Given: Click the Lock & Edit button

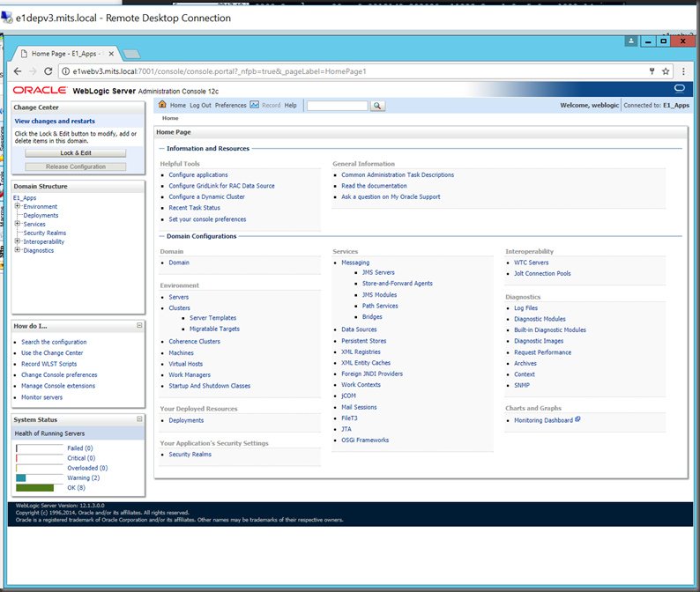Looking at the screenshot, I should [76, 153].
